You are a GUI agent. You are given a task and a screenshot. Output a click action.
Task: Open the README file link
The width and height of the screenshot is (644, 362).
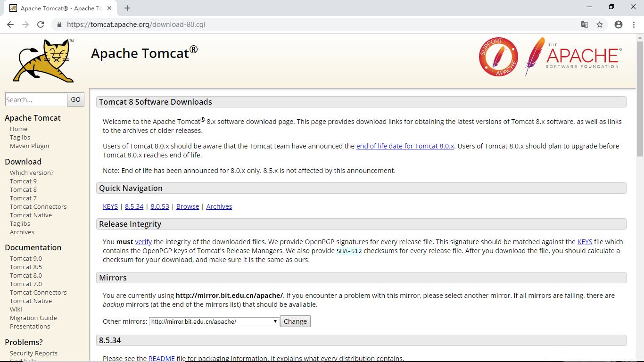pyautogui.click(x=162, y=359)
